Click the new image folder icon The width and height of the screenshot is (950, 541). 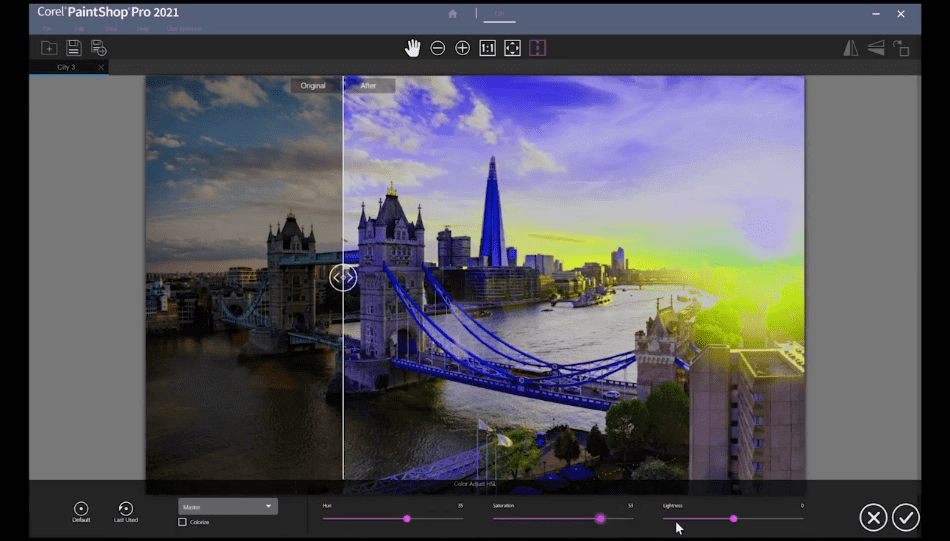point(49,48)
